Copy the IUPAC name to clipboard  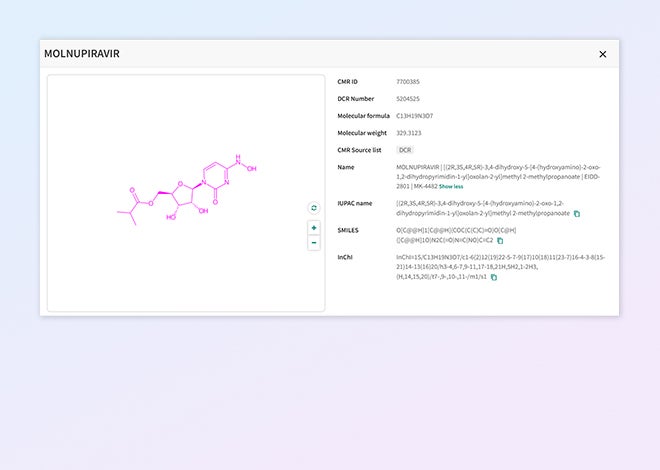pos(577,213)
